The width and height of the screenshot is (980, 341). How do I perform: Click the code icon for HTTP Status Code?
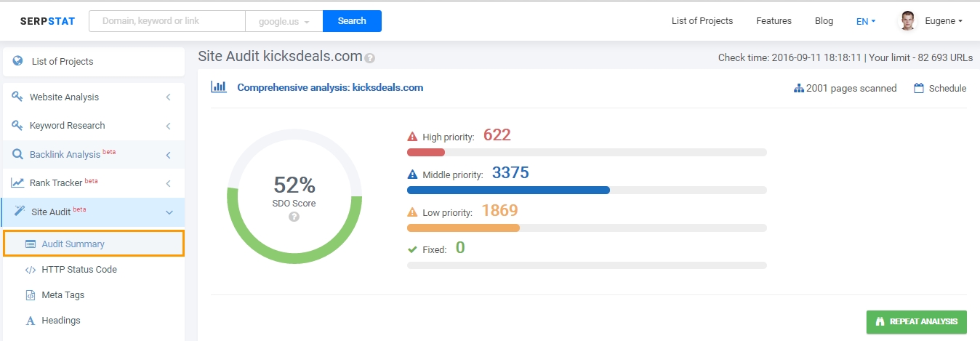(x=31, y=270)
